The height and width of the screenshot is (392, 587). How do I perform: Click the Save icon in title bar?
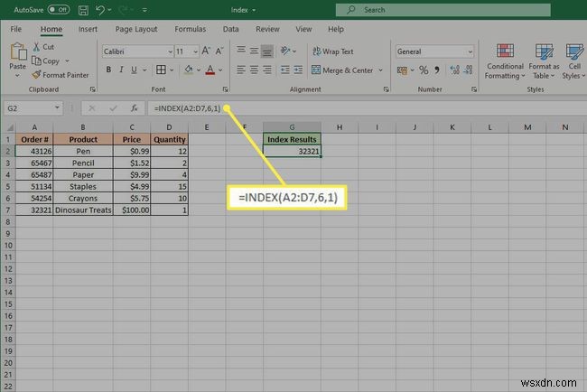[83, 10]
